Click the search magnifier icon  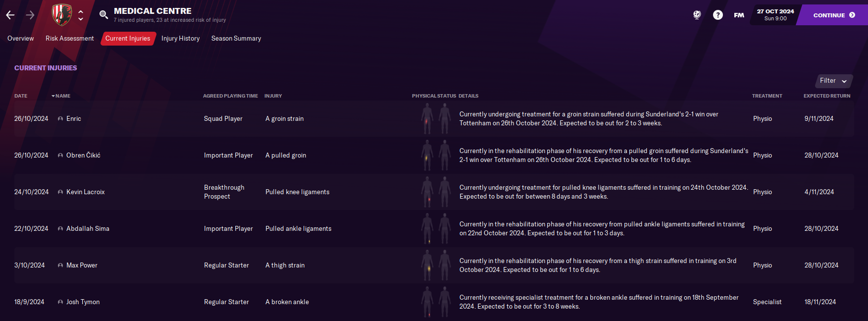coord(103,15)
